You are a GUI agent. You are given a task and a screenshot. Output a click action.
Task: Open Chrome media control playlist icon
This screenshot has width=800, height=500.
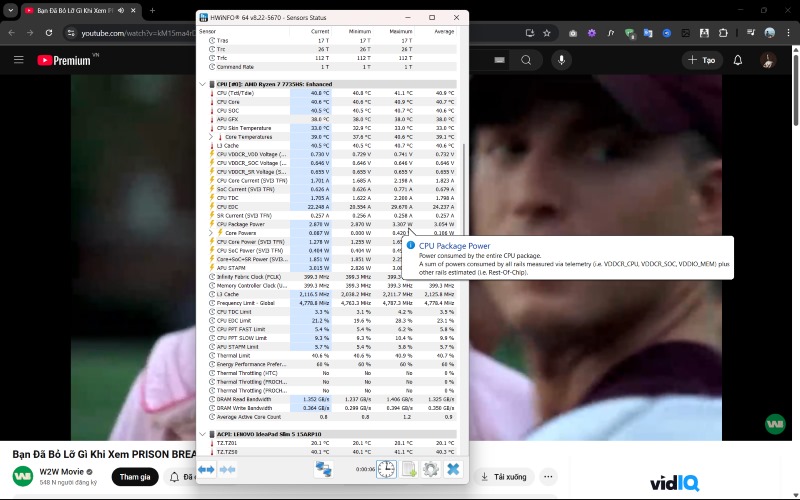pyautogui.click(x=751, y=33)
